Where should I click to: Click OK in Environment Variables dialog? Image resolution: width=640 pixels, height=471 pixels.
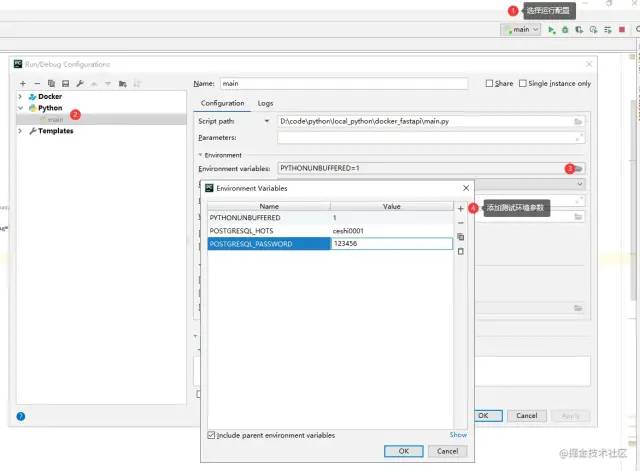tap(404, 451)
